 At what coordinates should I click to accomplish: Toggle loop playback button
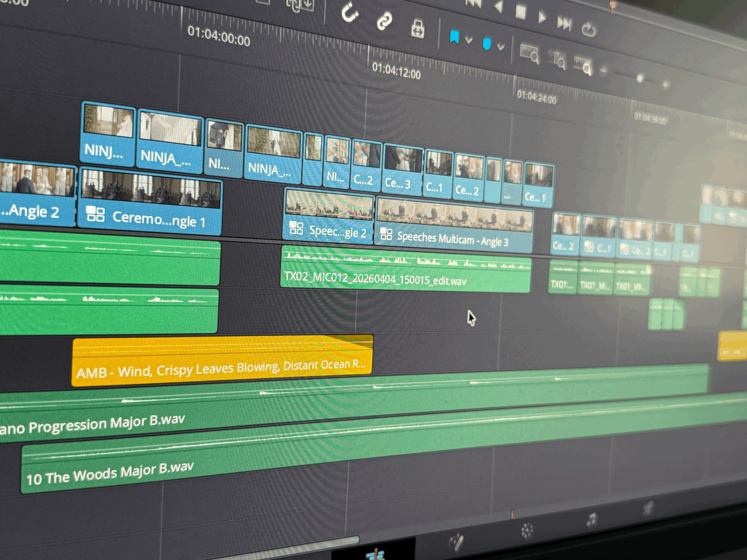tap(589, 29)
